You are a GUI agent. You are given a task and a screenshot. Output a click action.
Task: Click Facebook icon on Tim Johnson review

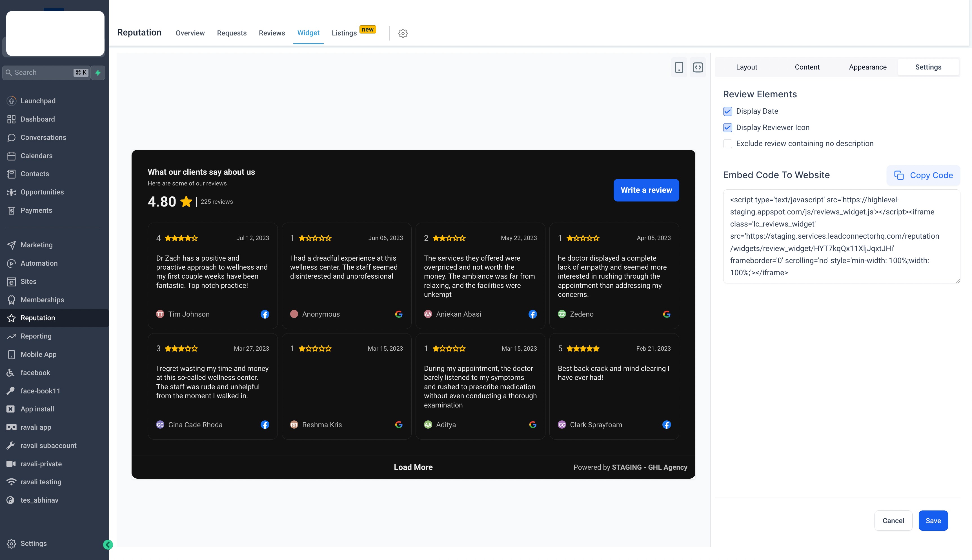tap(265, 314)
